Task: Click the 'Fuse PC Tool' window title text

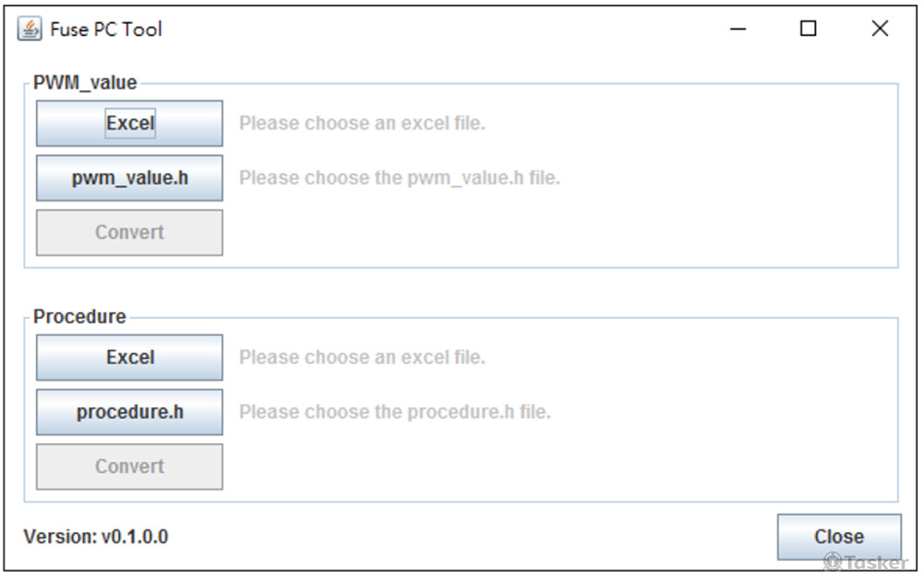Action: click(106, 29)
